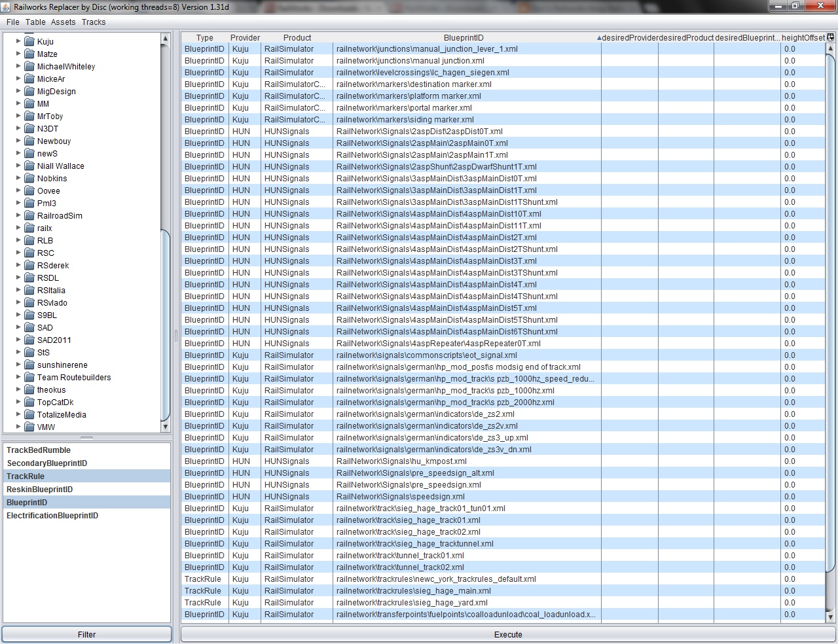Screen dimensions: 838x644
Task: Open the Assets menu
Action: [x=63, y=22]
